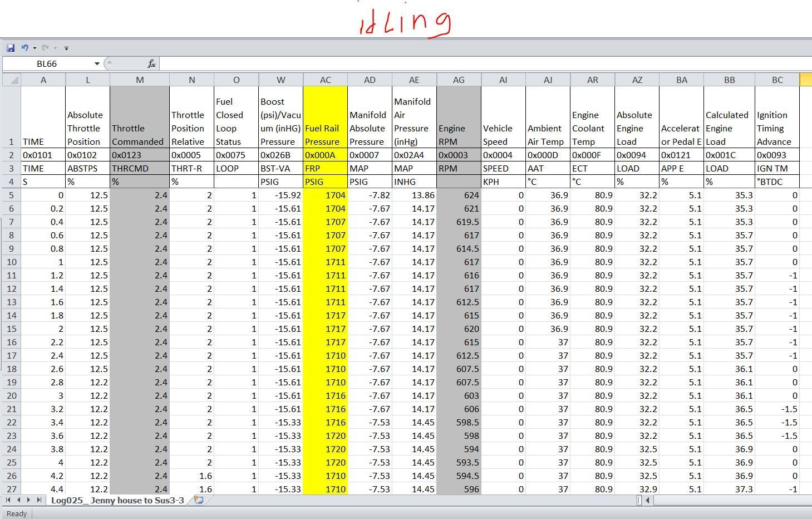Open the Undo history dropdown arrow
Viewport: 812px width, 519px height.
35,48
